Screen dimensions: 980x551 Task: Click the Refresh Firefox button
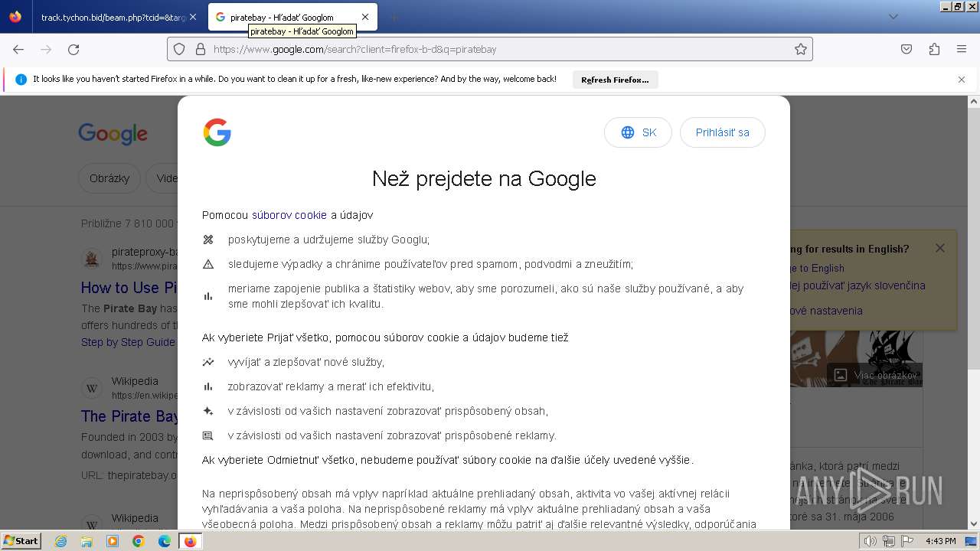coord(615,80)
